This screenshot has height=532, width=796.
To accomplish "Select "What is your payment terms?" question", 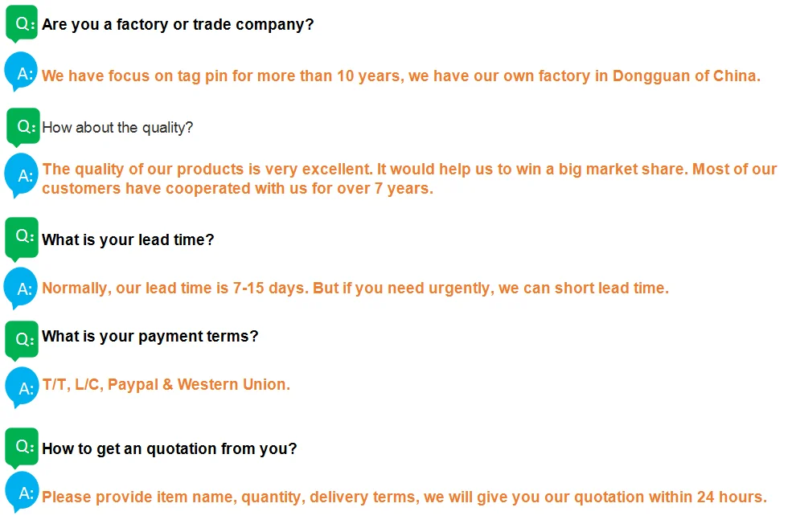I will coord(150,336).
